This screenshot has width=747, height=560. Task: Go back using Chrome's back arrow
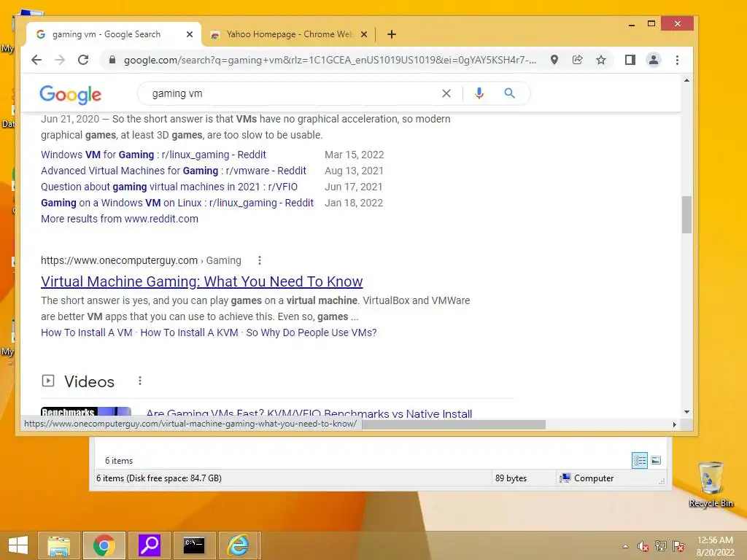[36, 60]
